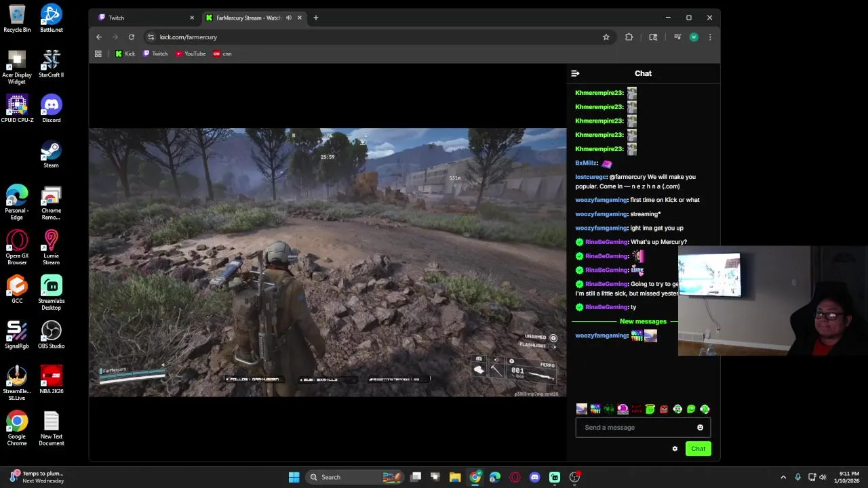Screen dimensions: 868x488
Task: Click the Send a message field
Action: 643,428
